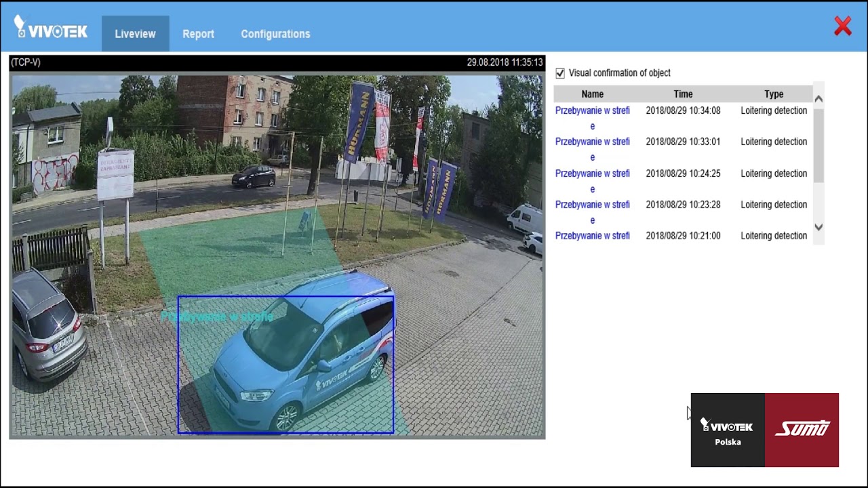Click the Type column header
The width and height of the screenshot is (868, 488).
pyautogui.click(x=773, y=94)
